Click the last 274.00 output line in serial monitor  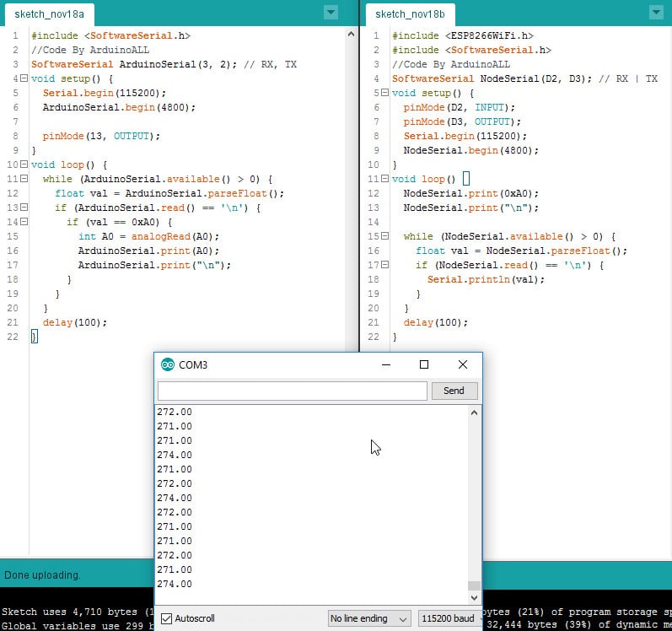[x=175, y=584]
